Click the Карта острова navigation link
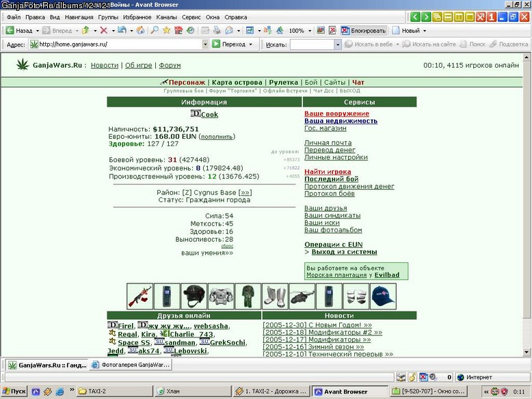 (237, 83)
